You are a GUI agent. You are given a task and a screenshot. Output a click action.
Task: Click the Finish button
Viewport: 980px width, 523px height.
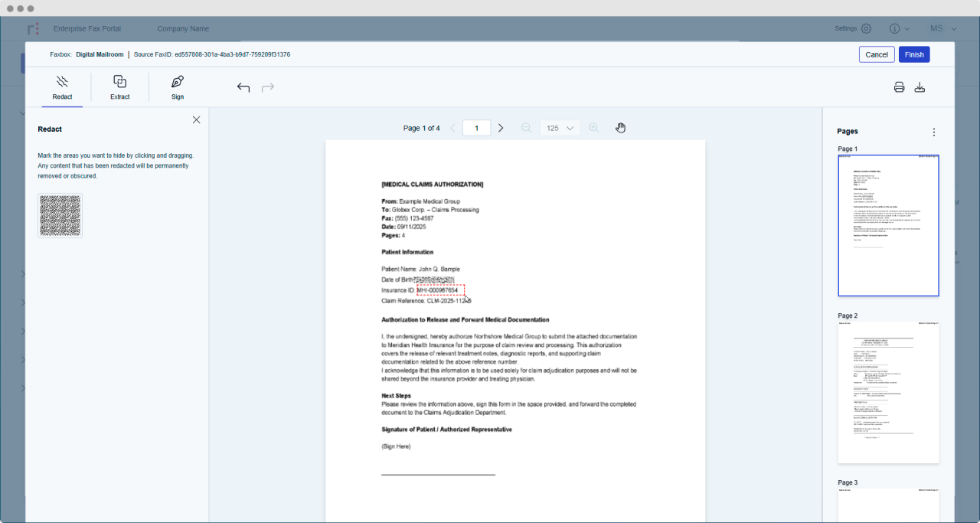point(914,54)
